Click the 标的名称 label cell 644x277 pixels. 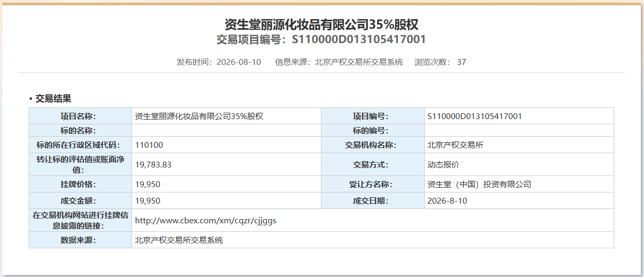point(80,130)
